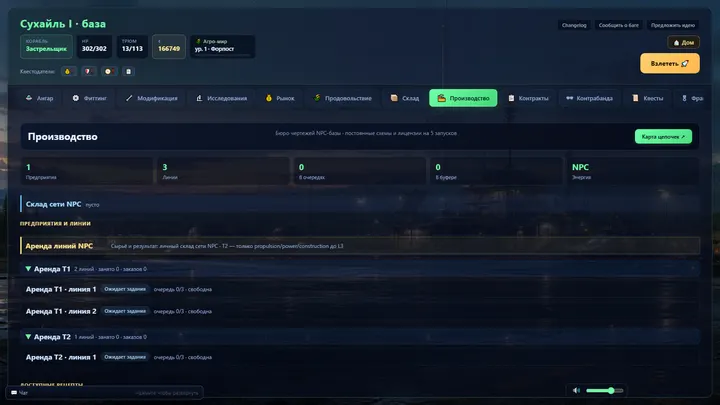Viewport: 720px width, 405px height.
Task: Adjust the volume slider
Action: [604, 390]
